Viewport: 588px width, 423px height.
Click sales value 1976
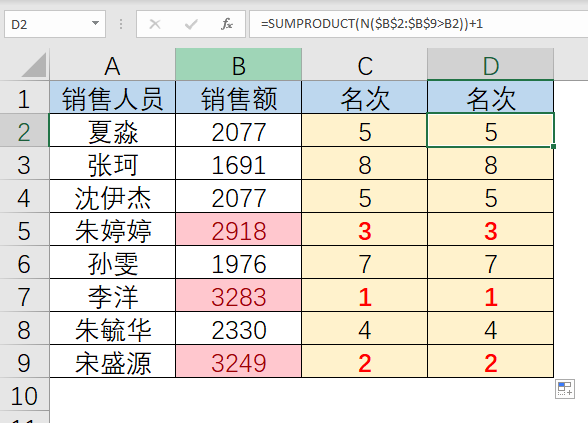click(238, 262)
